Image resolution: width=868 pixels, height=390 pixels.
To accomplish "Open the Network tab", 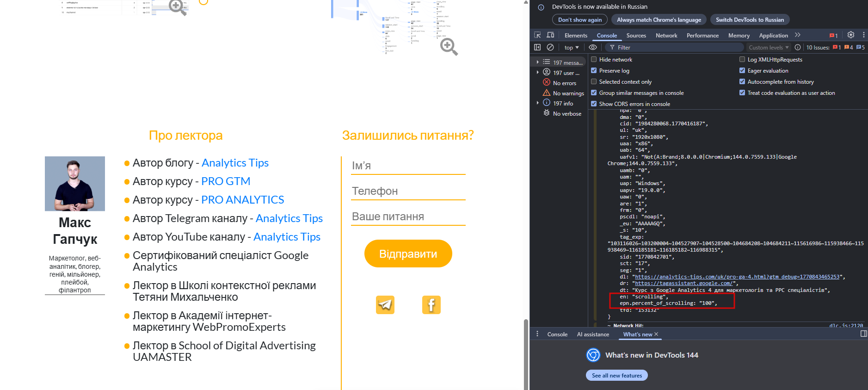I will tap(666, 36).
